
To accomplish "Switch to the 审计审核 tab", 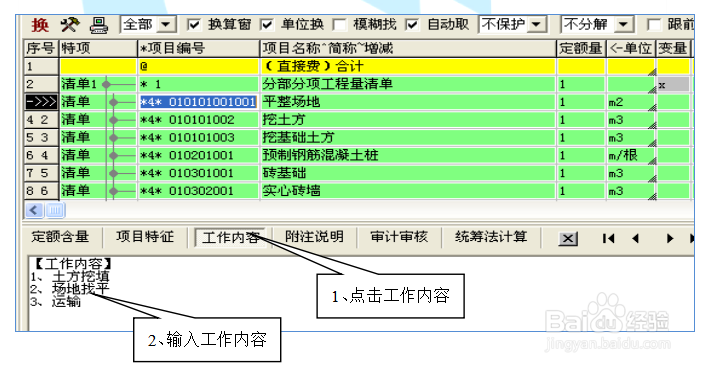I will click(x=399, y=237).
